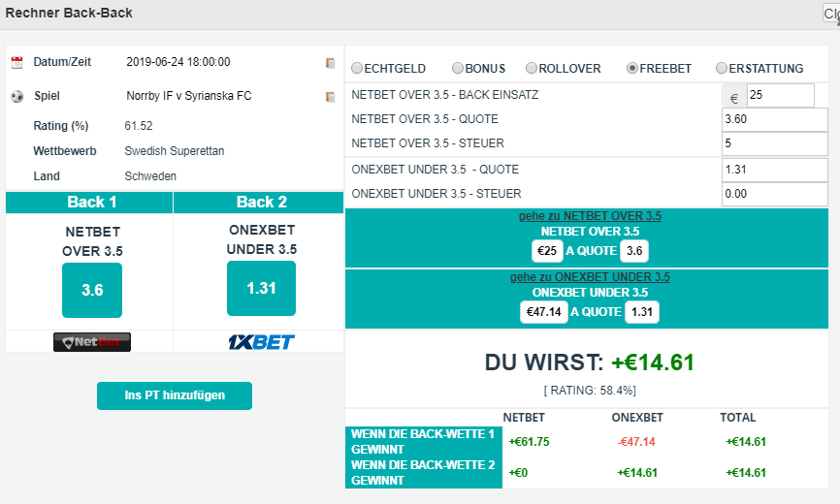Viewport: 840px width, 504px height.
Task: Click the red '-€47.14' ONEXBET value
Action: click(x=636, y=442)
